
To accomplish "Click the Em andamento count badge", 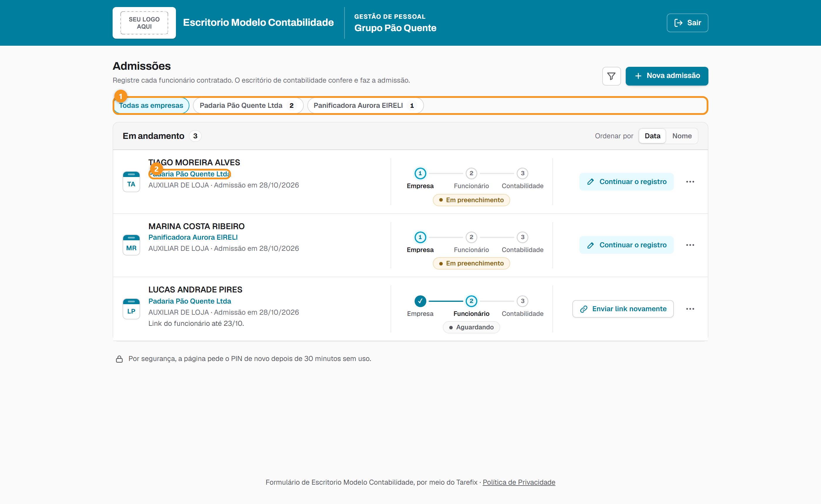I will click(195, 136).
